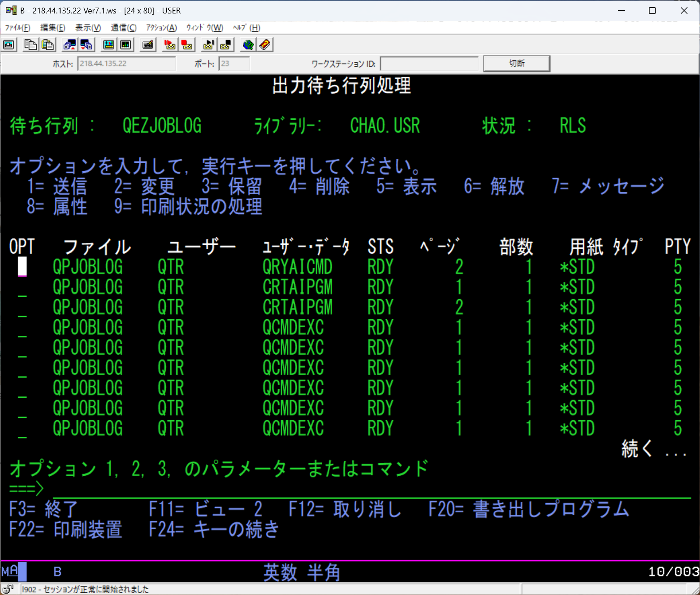The image size is (700, 595).
Task: Click the Stop Recording Macro icon
Action: (x=186, y=44)
